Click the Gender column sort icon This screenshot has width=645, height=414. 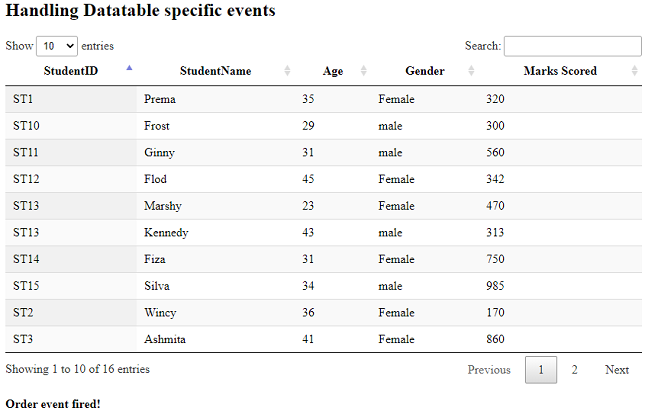pyautogui.click(x=470, y=71)
